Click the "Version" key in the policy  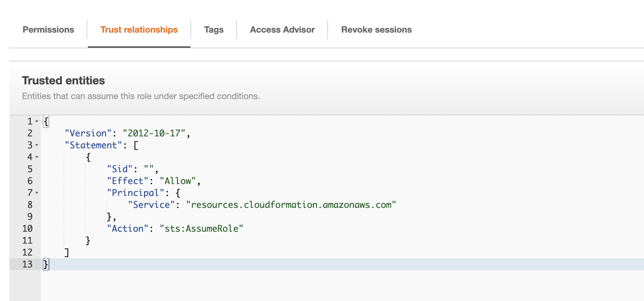pos(88,133)
